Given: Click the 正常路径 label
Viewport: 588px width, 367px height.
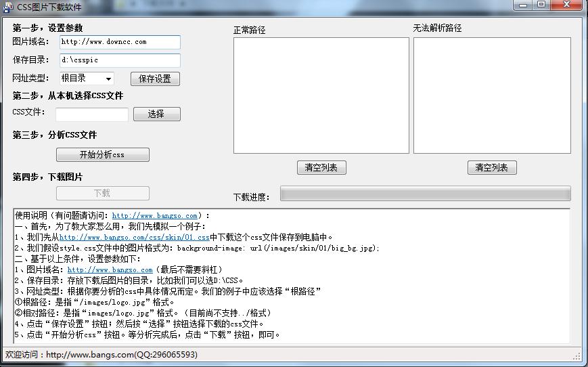Looking at the screenshot, I should (x=250, y=30).
